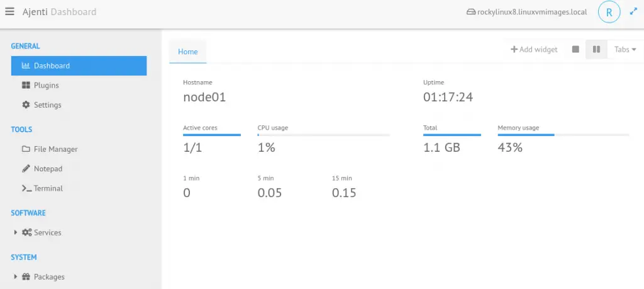Click the fullscreen expand arrows icon
The image size is (644, 289).
coord(633,12)
